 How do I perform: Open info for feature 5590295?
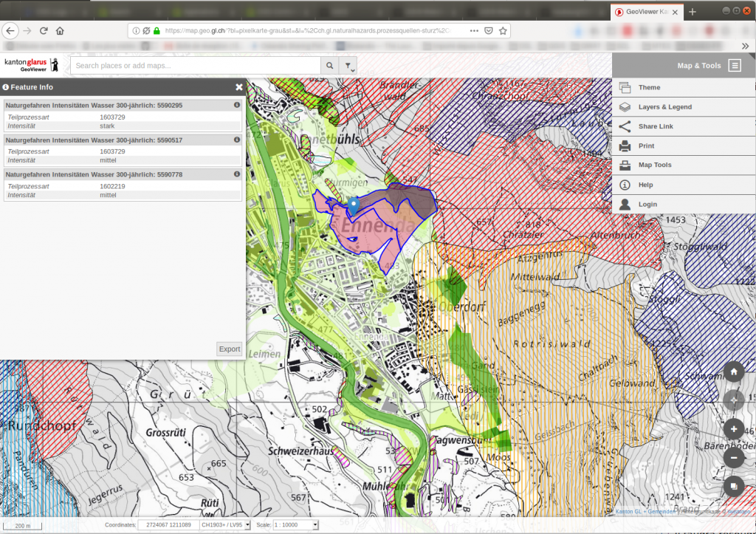[x=237, y=105]
